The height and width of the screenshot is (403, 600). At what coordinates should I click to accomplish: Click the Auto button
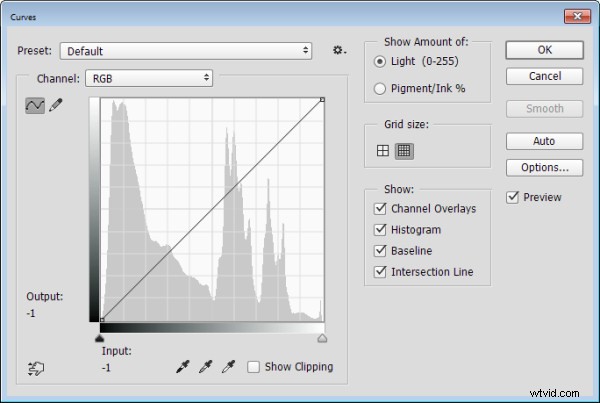[545, 141]
